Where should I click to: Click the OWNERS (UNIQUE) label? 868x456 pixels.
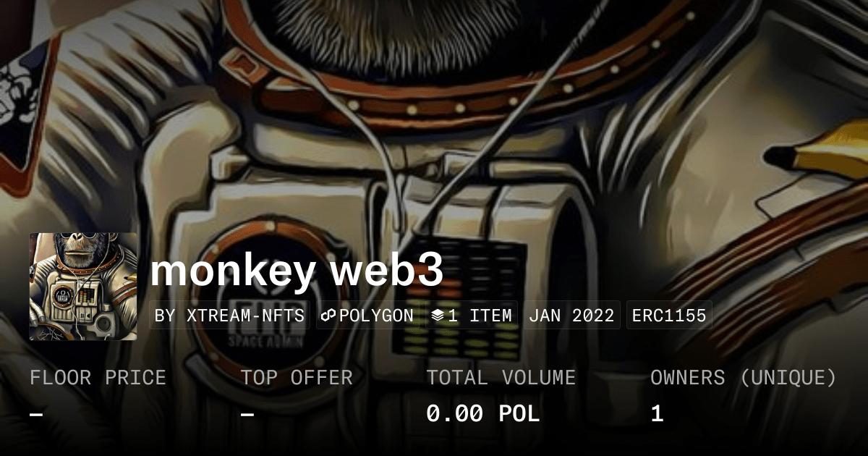pos(744,378)
